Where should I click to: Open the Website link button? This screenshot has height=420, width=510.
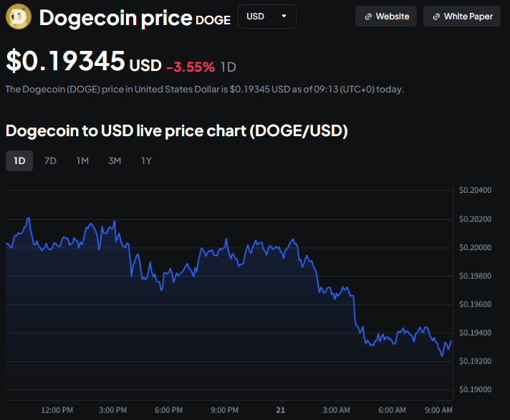(387, 16)
